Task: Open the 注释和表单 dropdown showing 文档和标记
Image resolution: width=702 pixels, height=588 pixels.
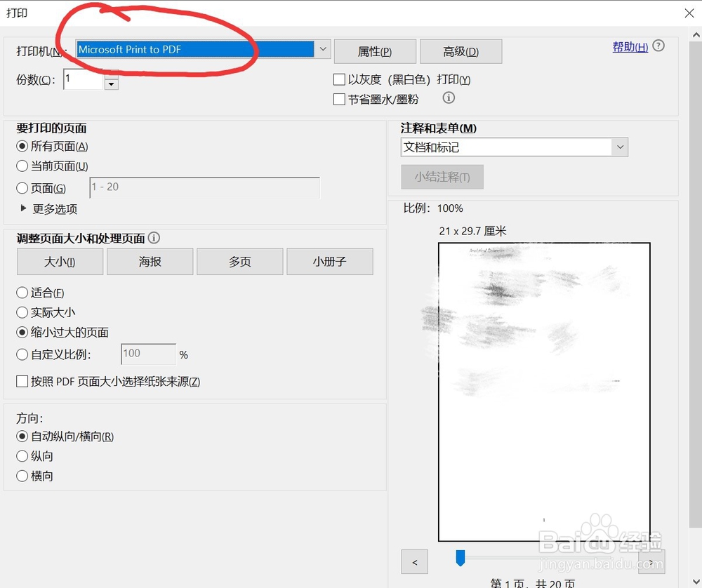Action: [x=619, y=147]
